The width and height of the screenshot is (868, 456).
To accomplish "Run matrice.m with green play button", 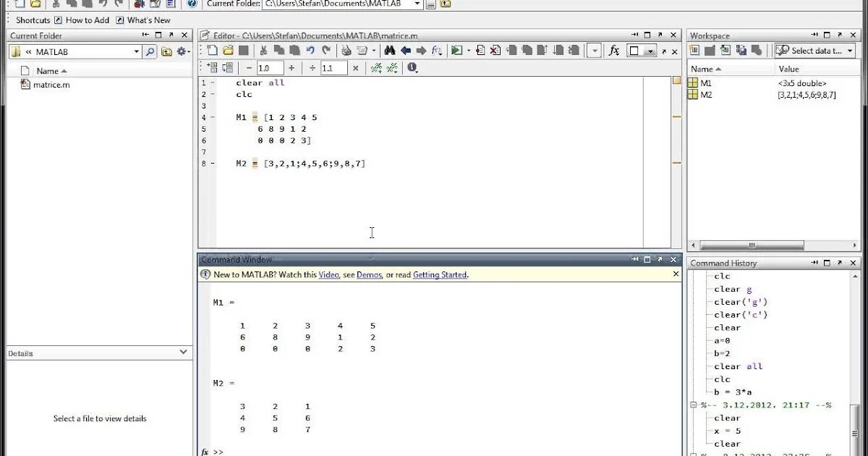I will click(456, 51).
